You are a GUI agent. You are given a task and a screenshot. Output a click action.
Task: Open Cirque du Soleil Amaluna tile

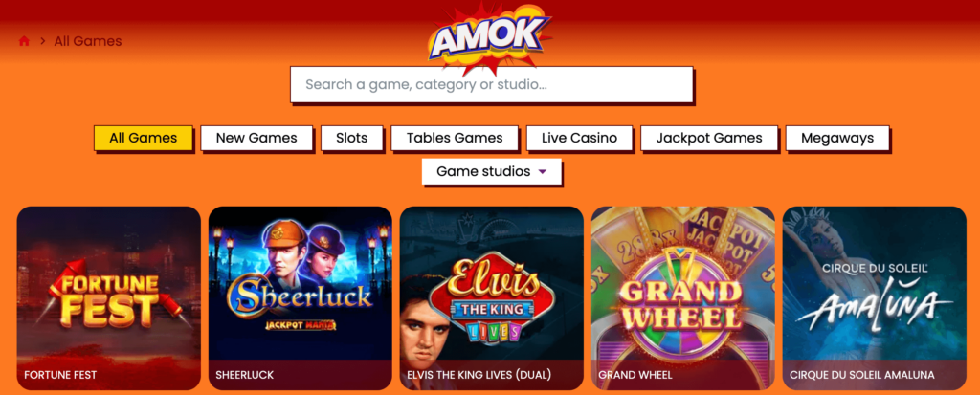[875, 298]
